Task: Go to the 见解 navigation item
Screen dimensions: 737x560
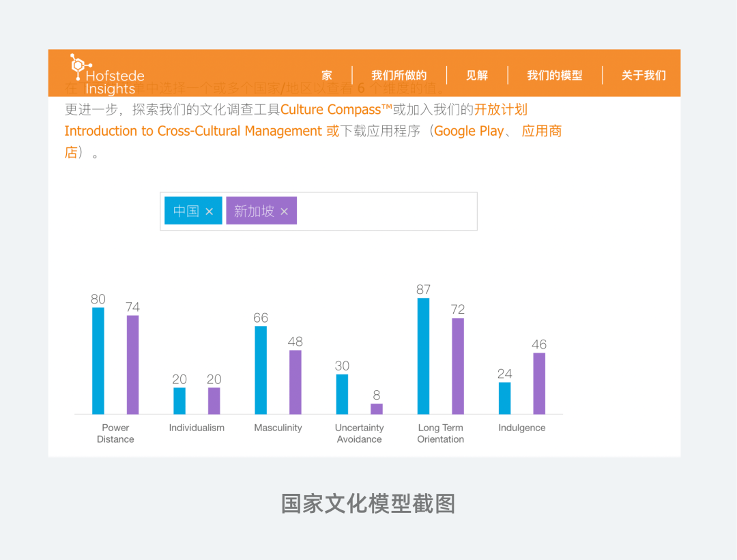Action: [477, 76]
